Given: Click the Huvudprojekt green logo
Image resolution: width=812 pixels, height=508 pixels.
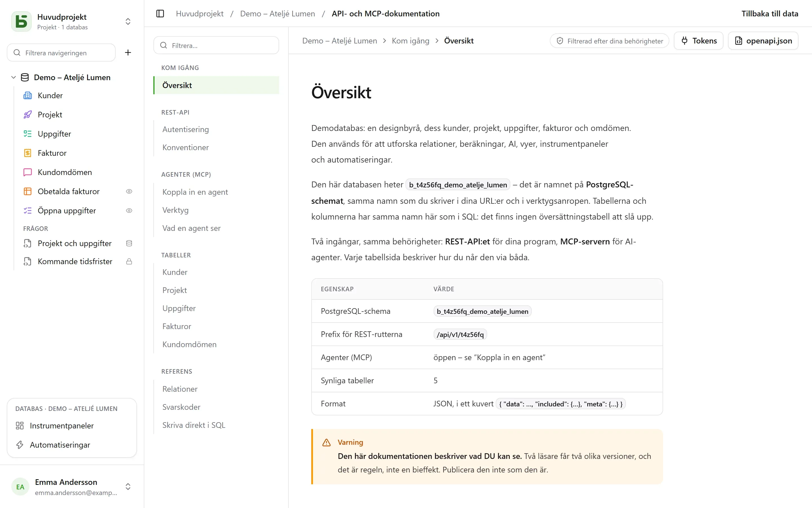Looking at the screenshot, I should [21, 21].
